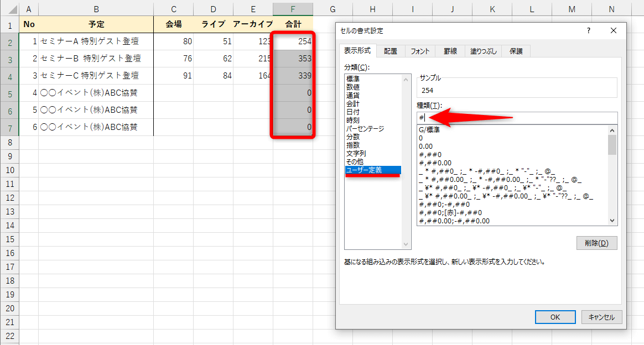Open the 保護 tab
This screenshot has height=345, width=644.
tap(516, 50)
